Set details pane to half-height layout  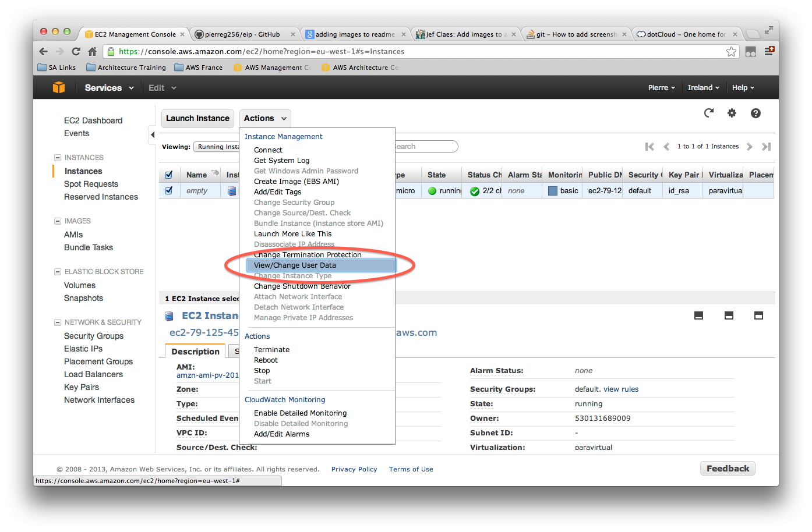click(729, 315)
